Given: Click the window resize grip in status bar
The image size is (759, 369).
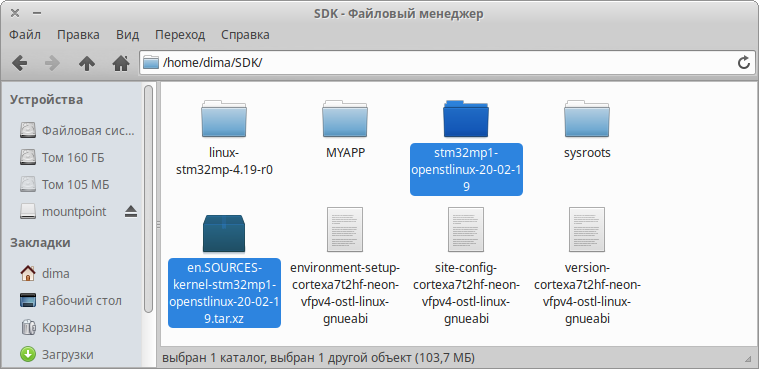Looking at the screenshot, I should tap(748, 359).
